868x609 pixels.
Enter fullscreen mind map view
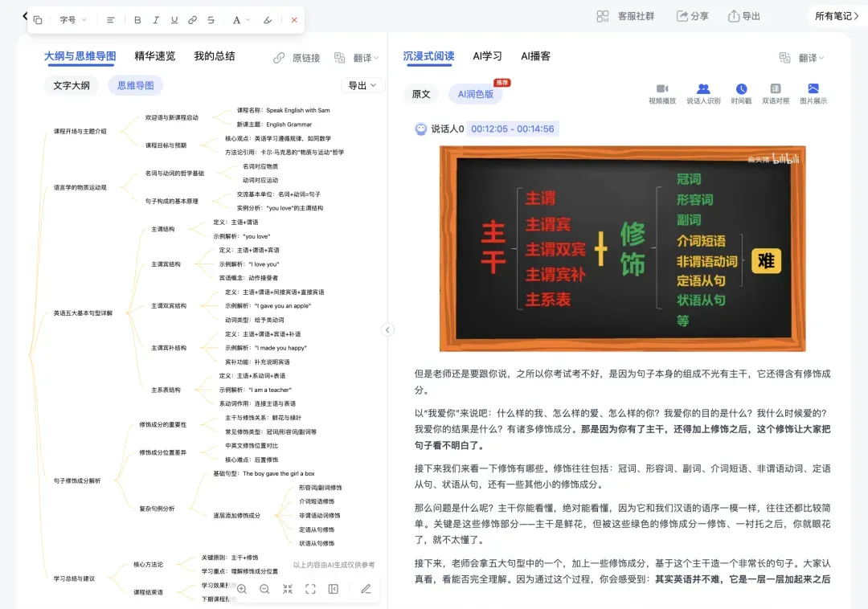[x=310, y=589]
